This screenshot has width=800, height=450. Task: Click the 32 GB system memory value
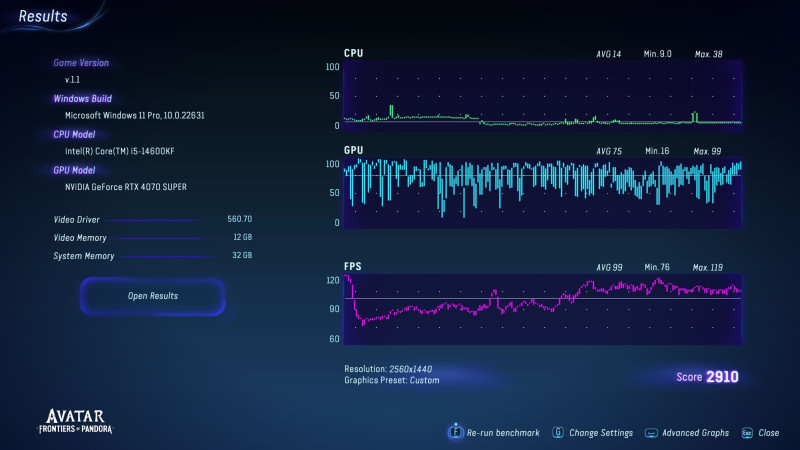242,255
